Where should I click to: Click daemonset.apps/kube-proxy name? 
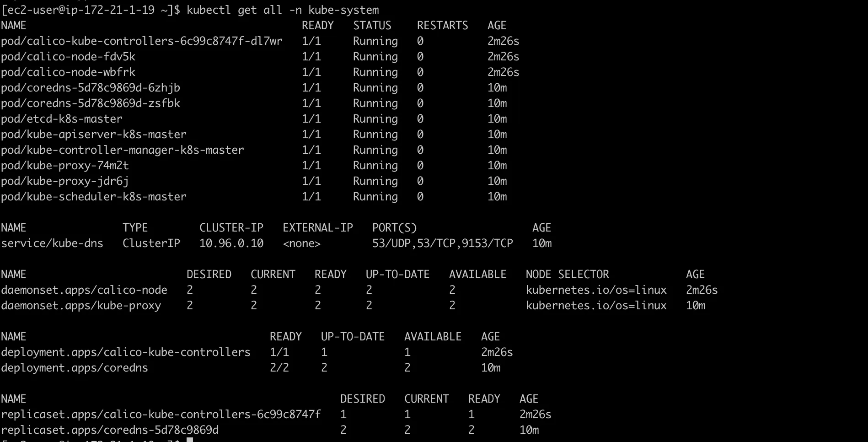[81, 306]
